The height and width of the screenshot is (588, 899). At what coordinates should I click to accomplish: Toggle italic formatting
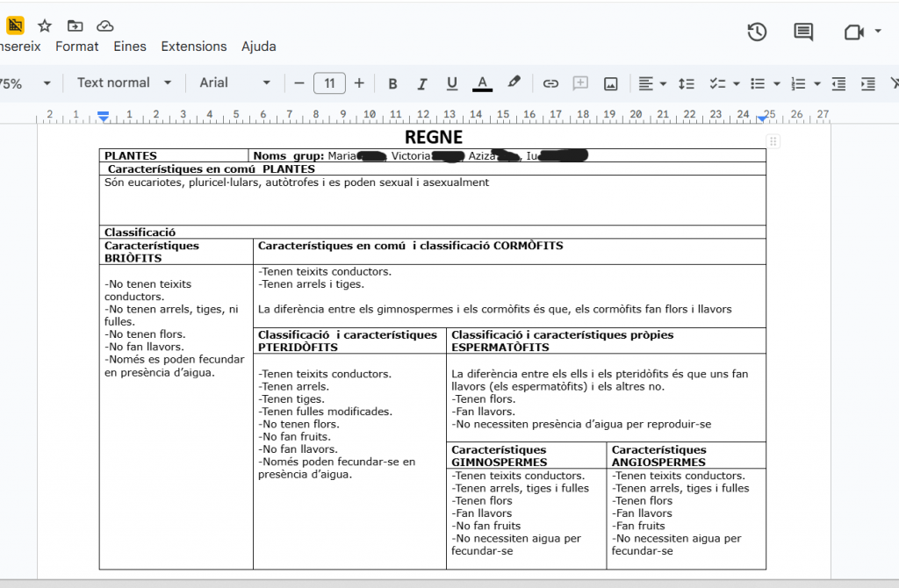(421, 83)
